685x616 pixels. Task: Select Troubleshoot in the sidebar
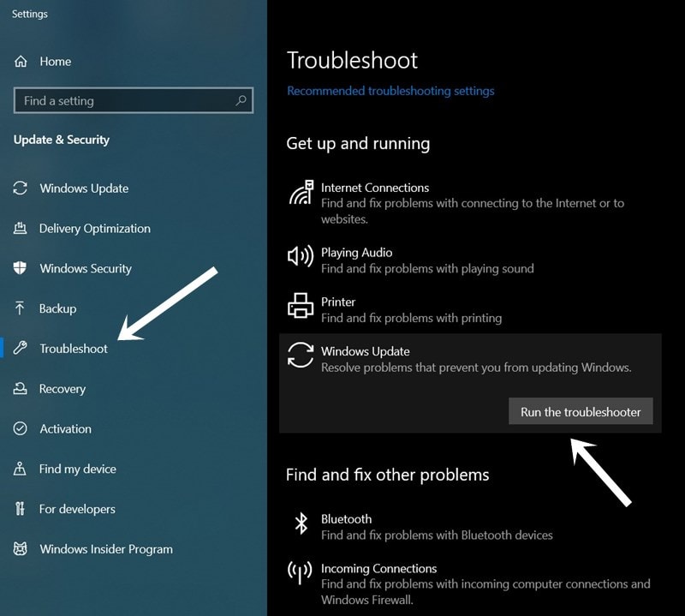74,349
